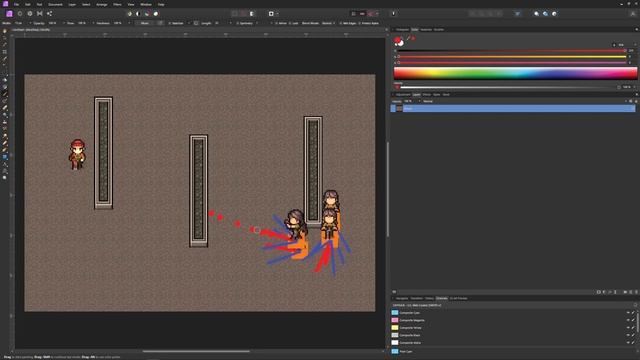Open the Transform tab
The height and width of the screenshot is (360, 640).
tap(417, 298)
